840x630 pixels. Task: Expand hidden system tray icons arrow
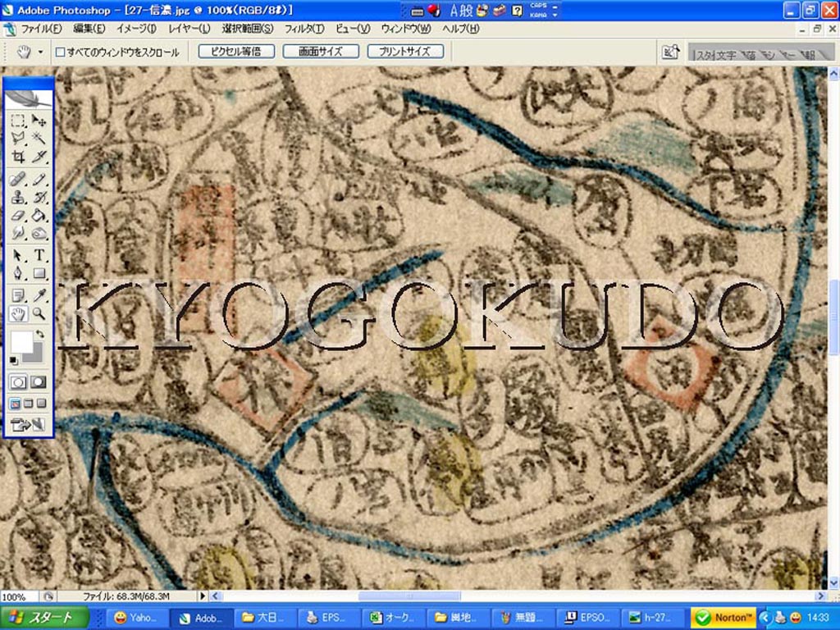765,618
